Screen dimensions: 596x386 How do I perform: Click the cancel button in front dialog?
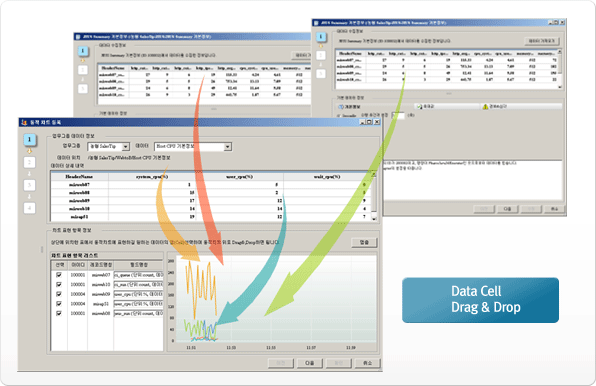pos(367,363)
